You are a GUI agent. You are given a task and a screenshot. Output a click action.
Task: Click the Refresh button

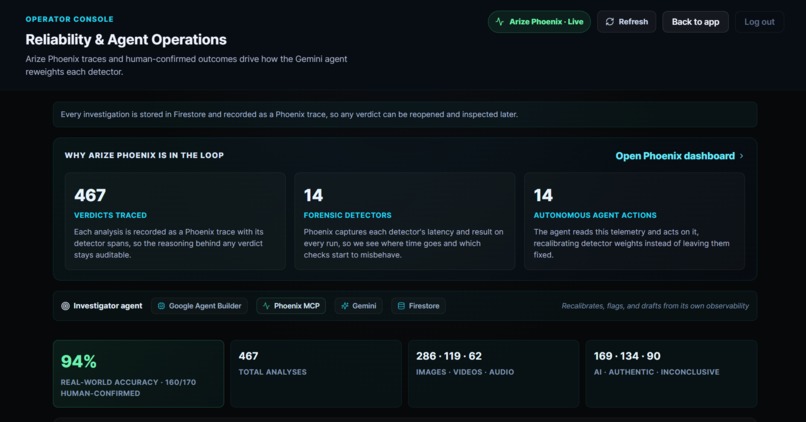[x=627, y=22]
